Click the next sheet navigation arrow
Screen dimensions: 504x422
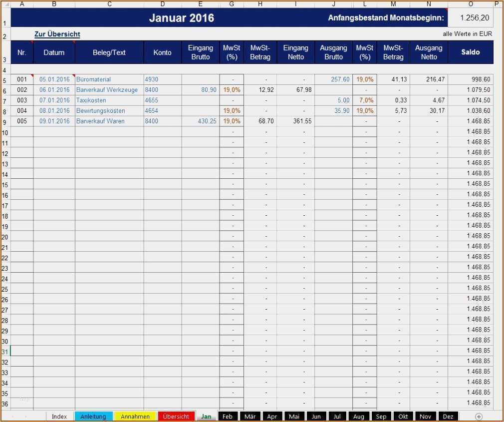pos(25,417)
